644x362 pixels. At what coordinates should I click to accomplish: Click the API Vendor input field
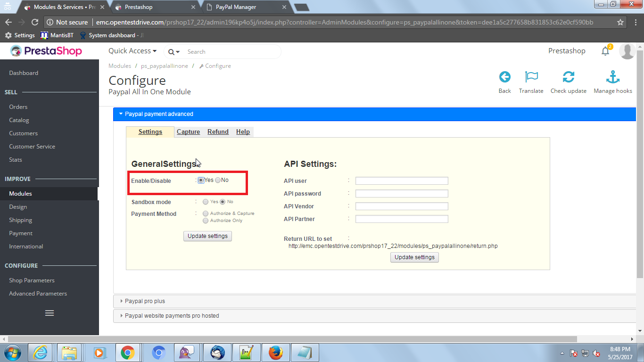[x=402, y=206]
